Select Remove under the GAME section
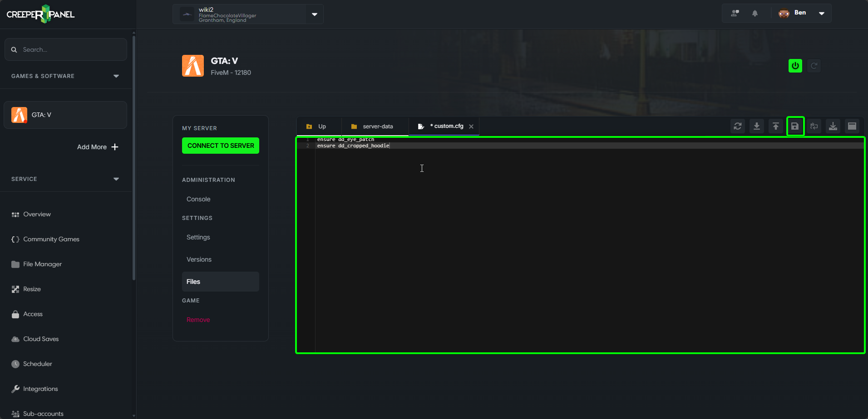868x419 pixels. coord(197,319)
